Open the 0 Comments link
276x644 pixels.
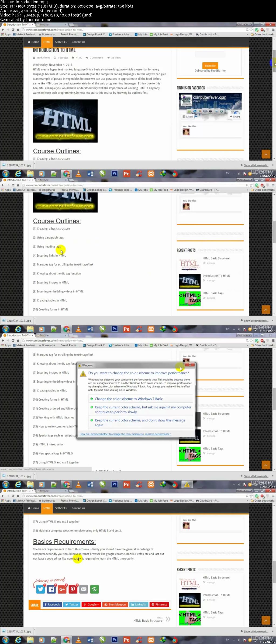96,57
